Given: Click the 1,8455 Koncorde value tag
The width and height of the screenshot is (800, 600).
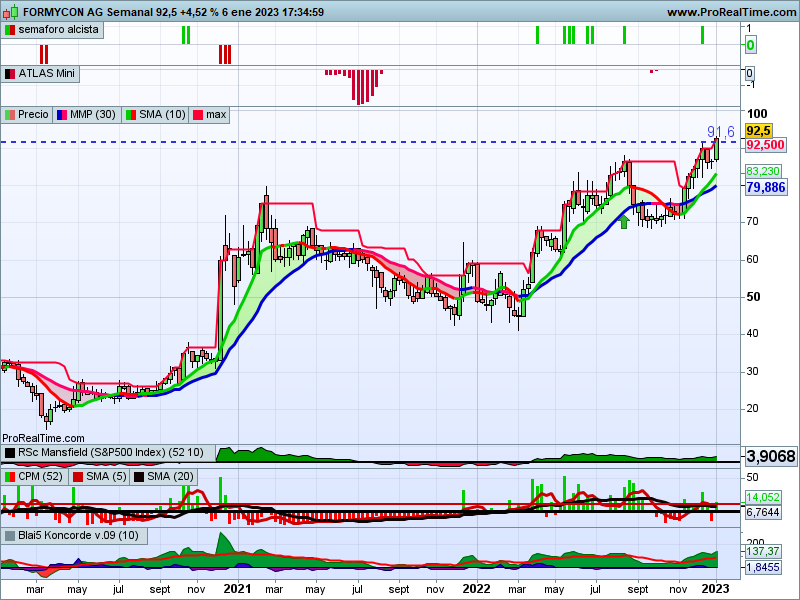Looking at the screenshot, I should (763, 567).
